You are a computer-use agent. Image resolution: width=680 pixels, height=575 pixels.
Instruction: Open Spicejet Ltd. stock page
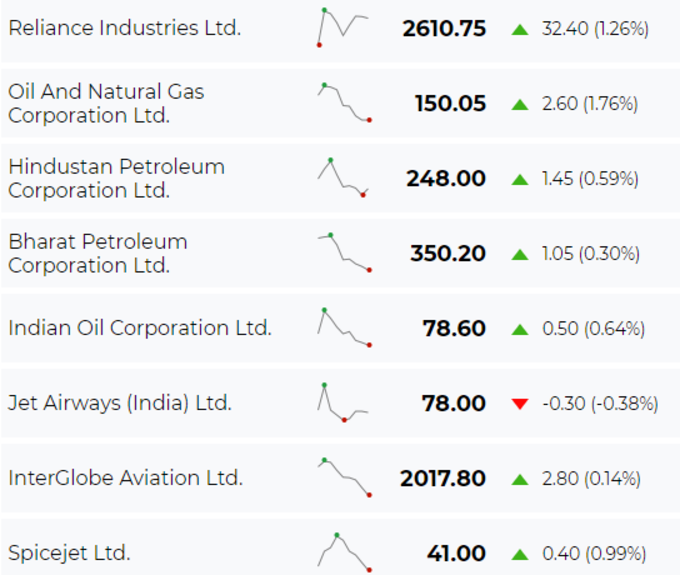pos(69,553)
